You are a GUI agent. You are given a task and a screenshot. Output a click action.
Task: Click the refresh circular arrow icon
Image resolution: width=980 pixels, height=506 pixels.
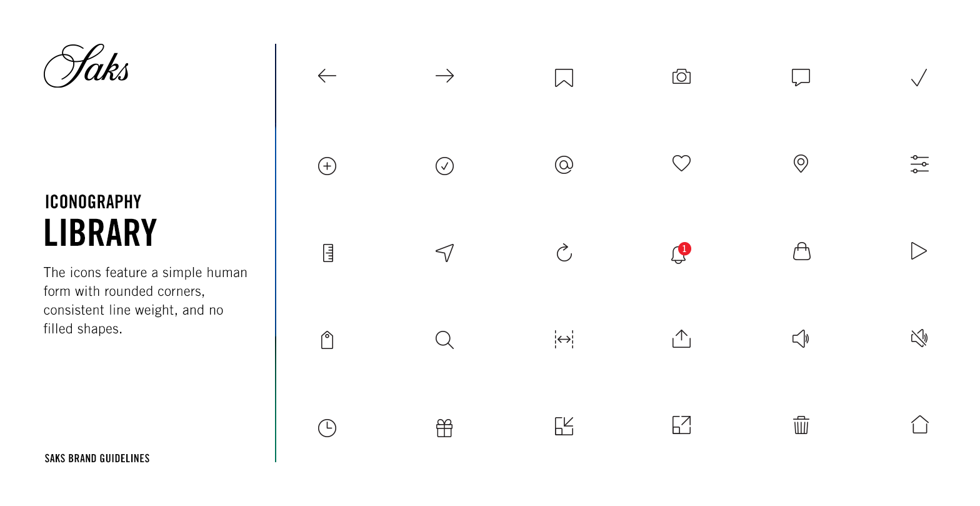click(x=564, y=253)
